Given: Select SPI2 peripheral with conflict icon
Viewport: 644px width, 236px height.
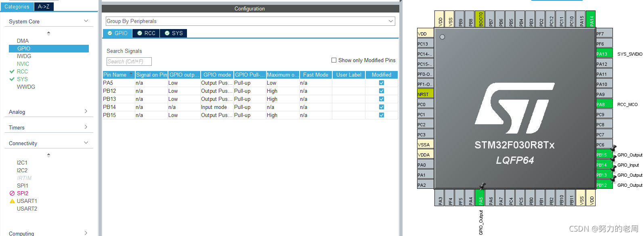Looking at the screenshot, I should [x=23, y=193].
